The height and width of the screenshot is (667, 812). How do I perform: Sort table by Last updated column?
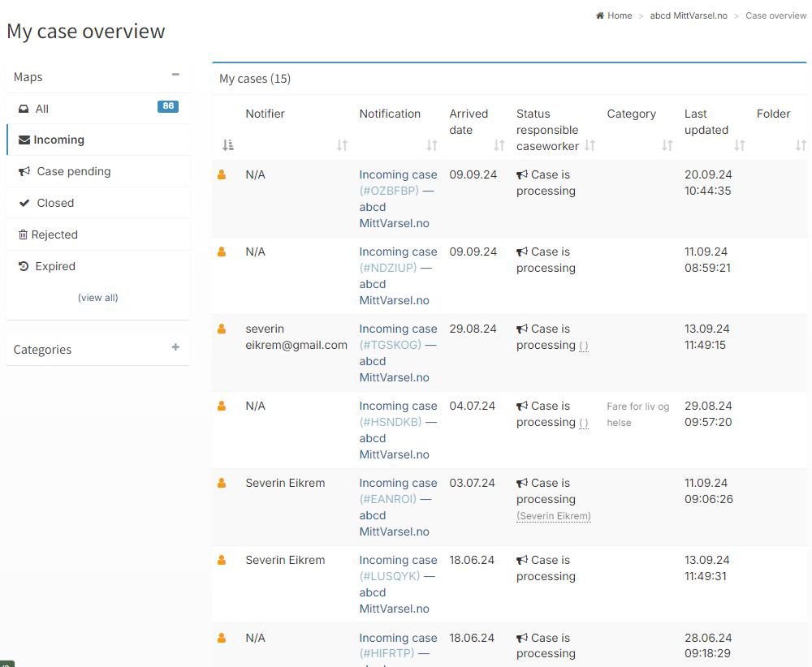[x=740, y=145]
